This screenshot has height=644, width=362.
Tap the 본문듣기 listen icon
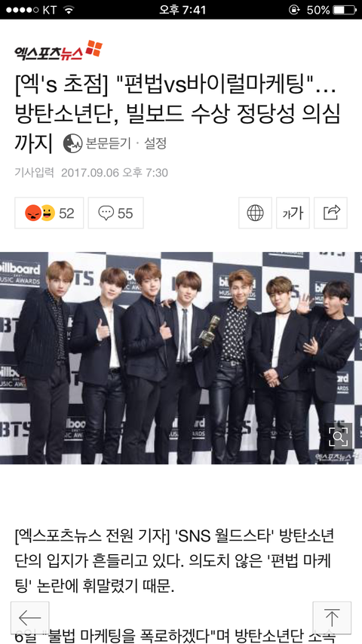click(72, 143)
